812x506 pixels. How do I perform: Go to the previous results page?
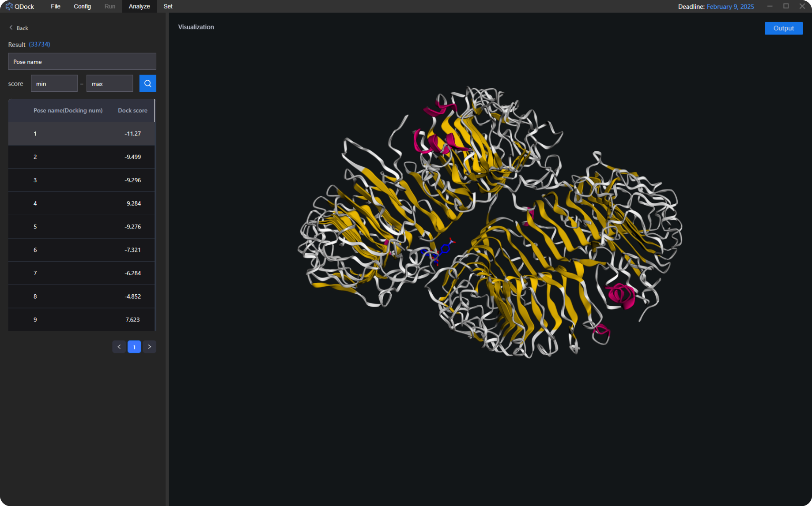[x=119, y=347]
